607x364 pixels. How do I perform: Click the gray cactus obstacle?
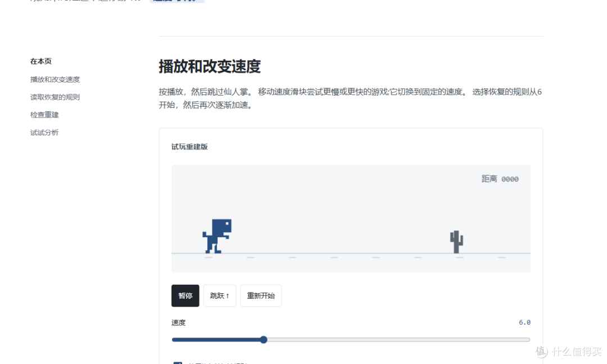(457, 242)
